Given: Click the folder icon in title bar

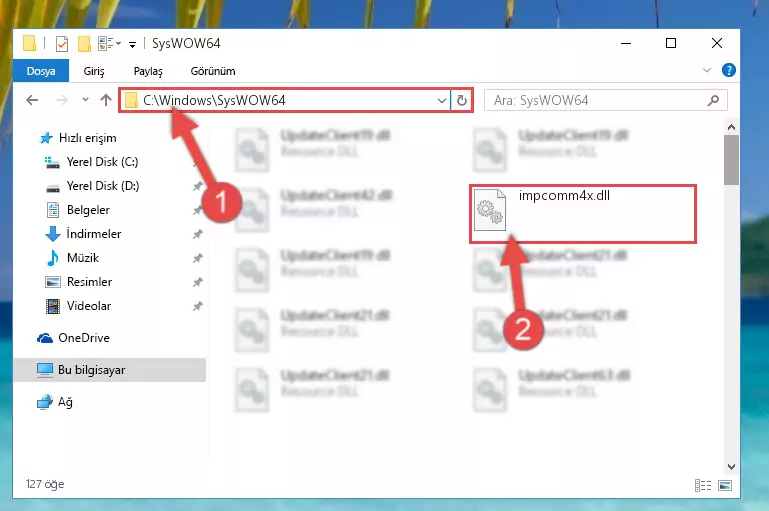Looking at the screenshot, I should point(29,44).
